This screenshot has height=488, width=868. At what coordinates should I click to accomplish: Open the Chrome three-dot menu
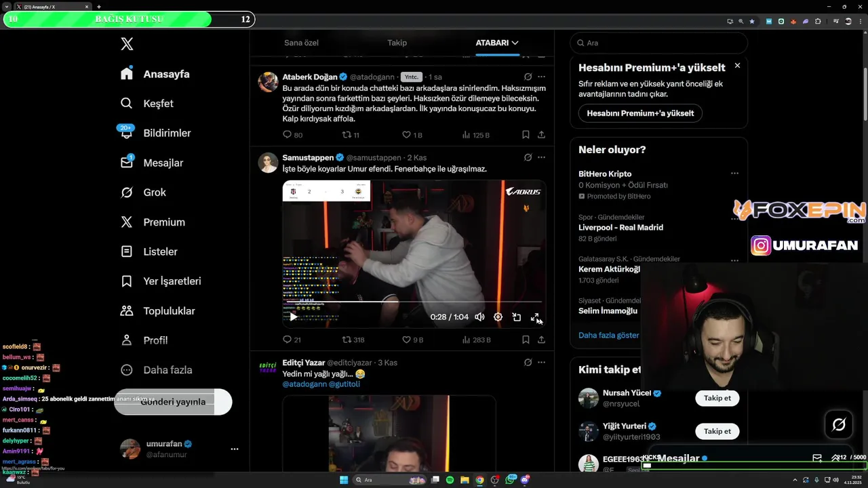(859, 21)
